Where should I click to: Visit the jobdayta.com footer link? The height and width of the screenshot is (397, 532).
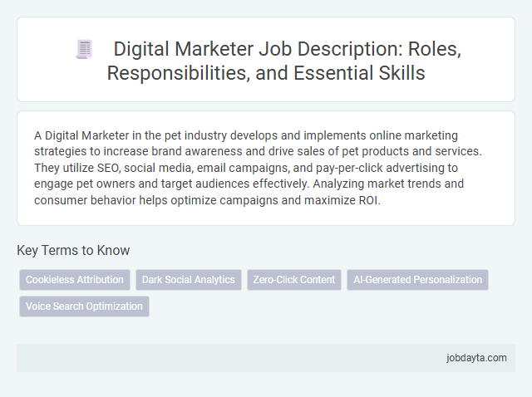tap(476, 358)
